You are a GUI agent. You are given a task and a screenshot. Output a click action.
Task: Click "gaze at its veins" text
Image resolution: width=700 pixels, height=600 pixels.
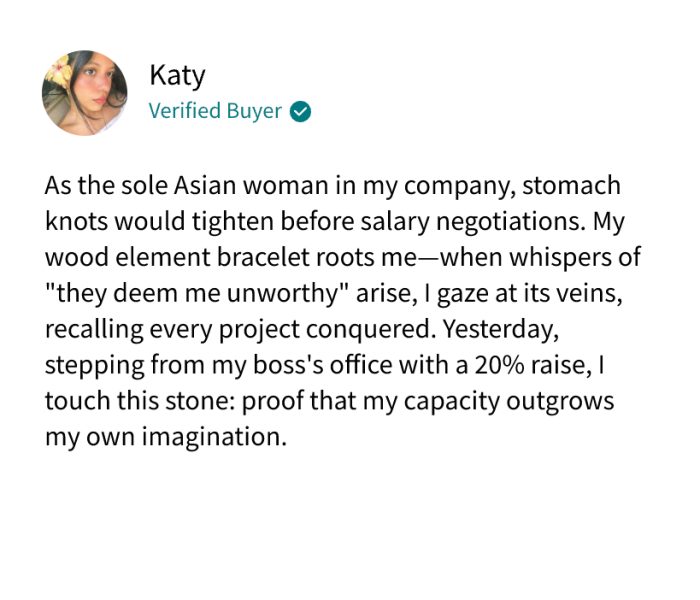tap(526, 292)
